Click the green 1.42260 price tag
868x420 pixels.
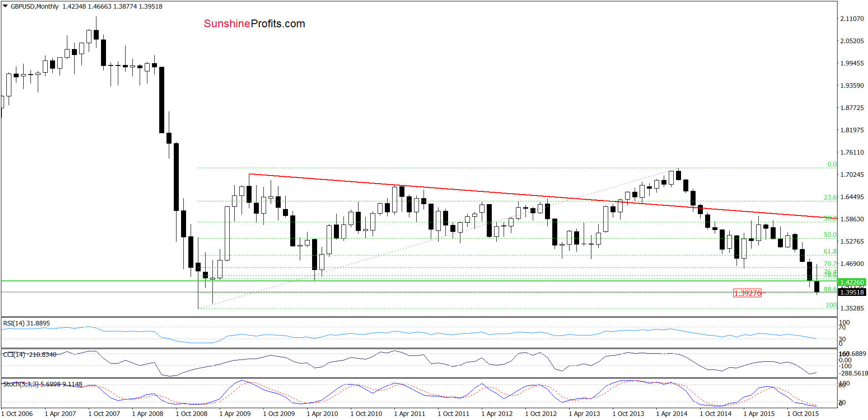(852, 282)
